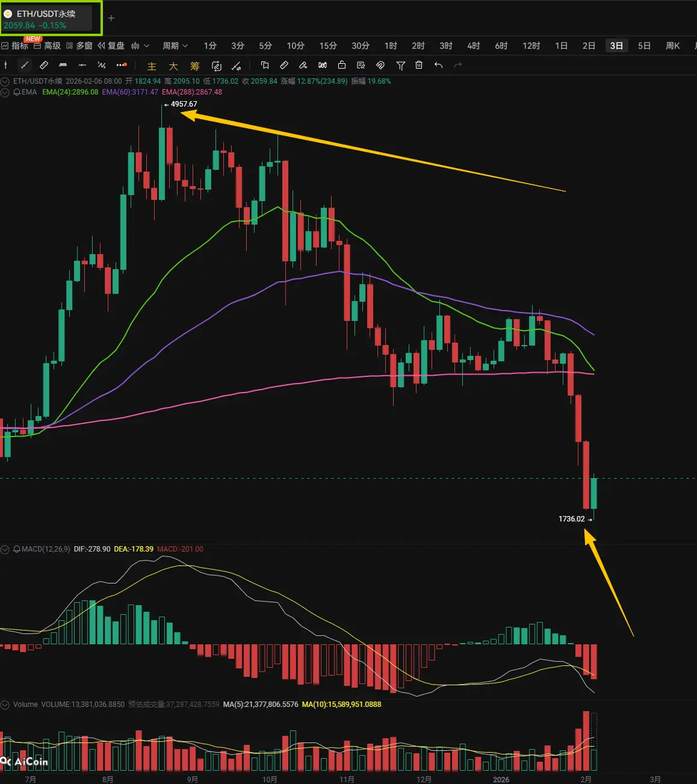697x784 pixels.
Task: Switch to the 5分 timeframe
Action: (x=265, y=46)
